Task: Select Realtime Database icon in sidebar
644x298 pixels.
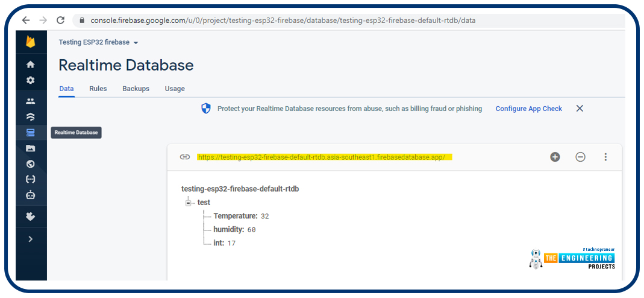Action: click(31, 133)
